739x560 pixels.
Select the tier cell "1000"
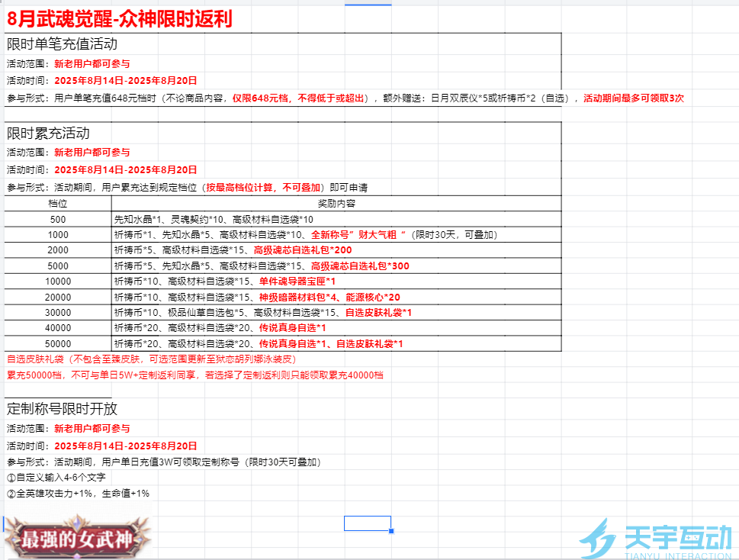pyautogui.click(x=58, y=235)
